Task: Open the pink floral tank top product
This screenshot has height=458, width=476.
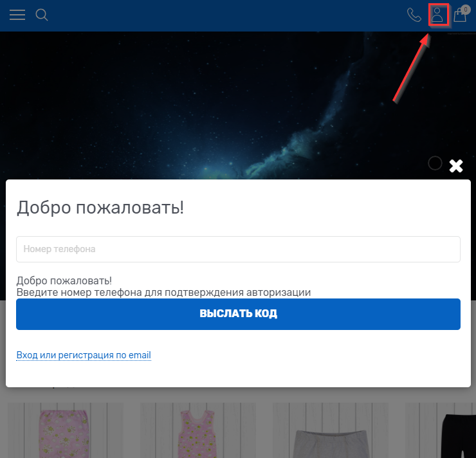Action: pyautogui.click(x=197, y=431)
